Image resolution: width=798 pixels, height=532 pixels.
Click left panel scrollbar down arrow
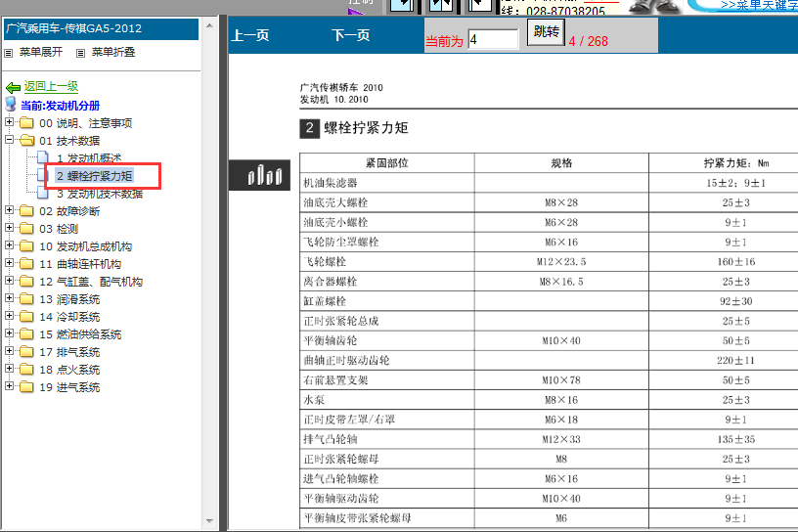point(209,521)
